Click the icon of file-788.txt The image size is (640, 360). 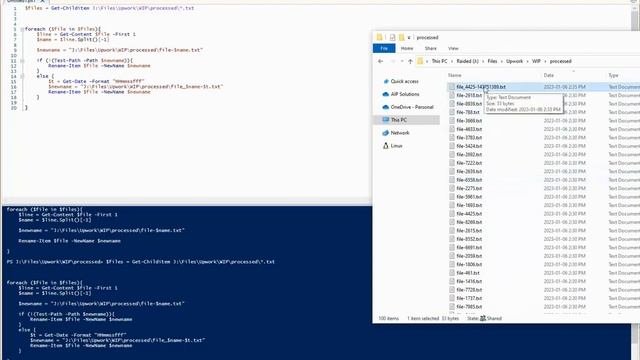pos(452,112)
